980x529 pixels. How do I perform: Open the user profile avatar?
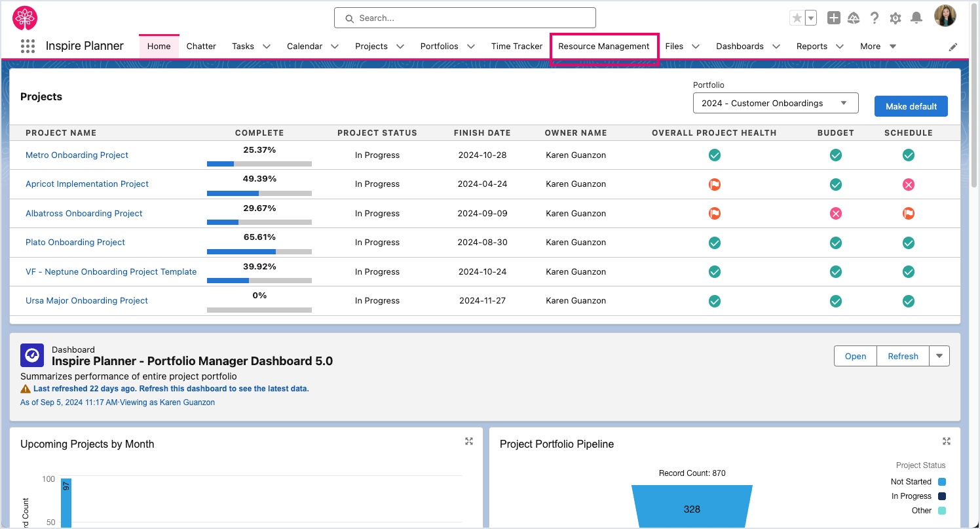coord(945,16)
